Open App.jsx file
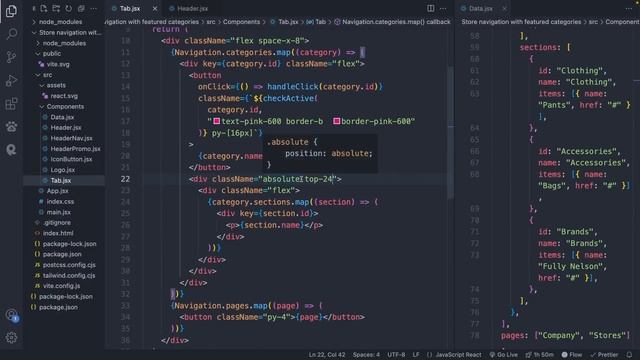 57,191
